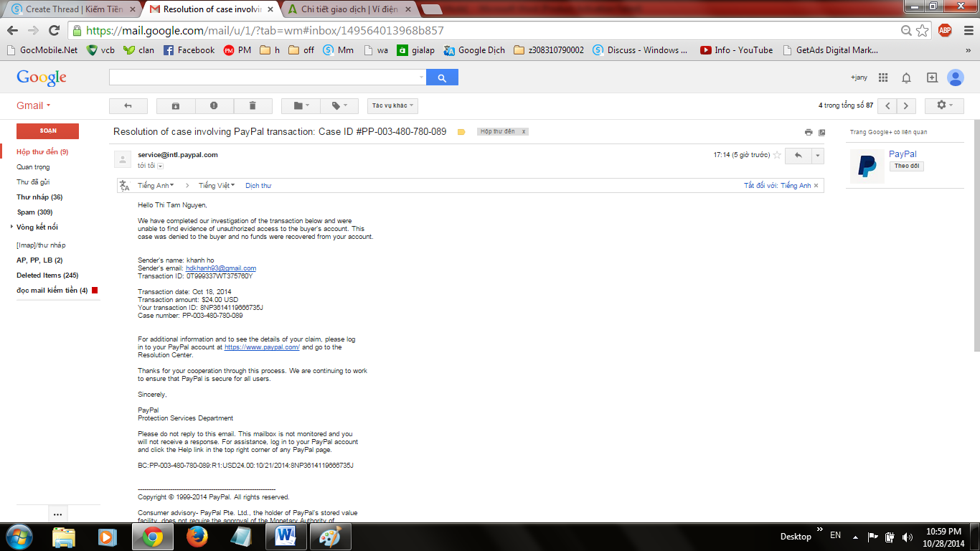This screenshot has width=980, height=551.
Task: Expand the Tác vụ khác menu
Action: click(392, 105)
